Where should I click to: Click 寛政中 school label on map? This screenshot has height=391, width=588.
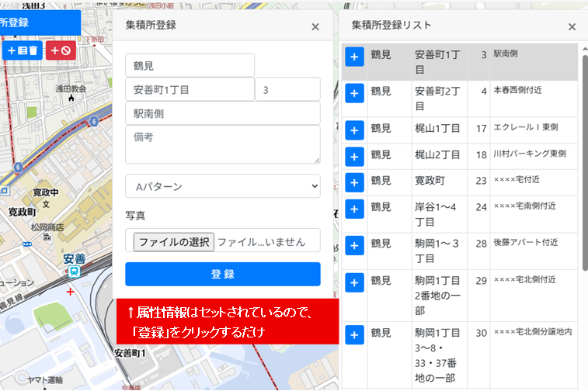(45, 192)
